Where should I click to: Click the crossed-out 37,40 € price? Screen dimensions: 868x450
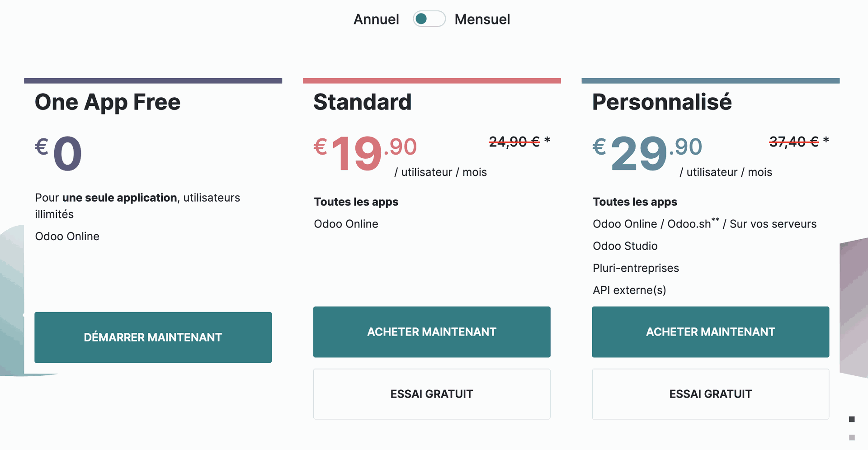pos(794,142)
